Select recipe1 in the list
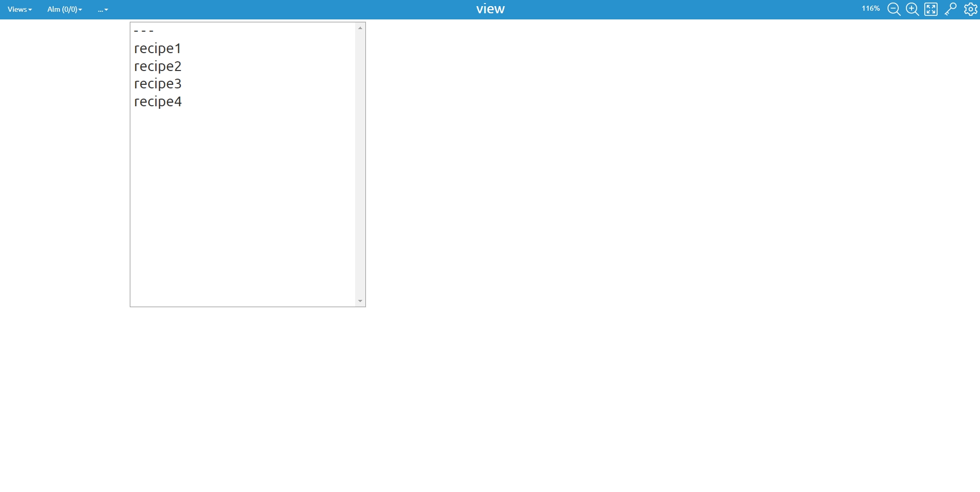 click(x=243, y=49)
